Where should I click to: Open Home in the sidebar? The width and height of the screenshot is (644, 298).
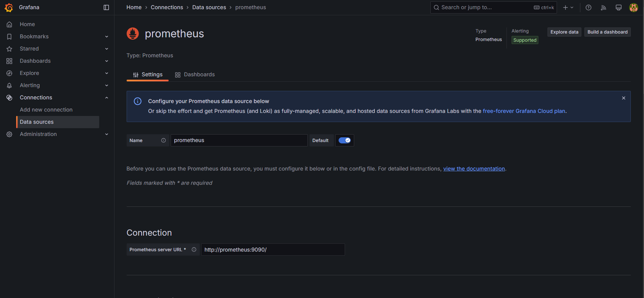[27, 24]
